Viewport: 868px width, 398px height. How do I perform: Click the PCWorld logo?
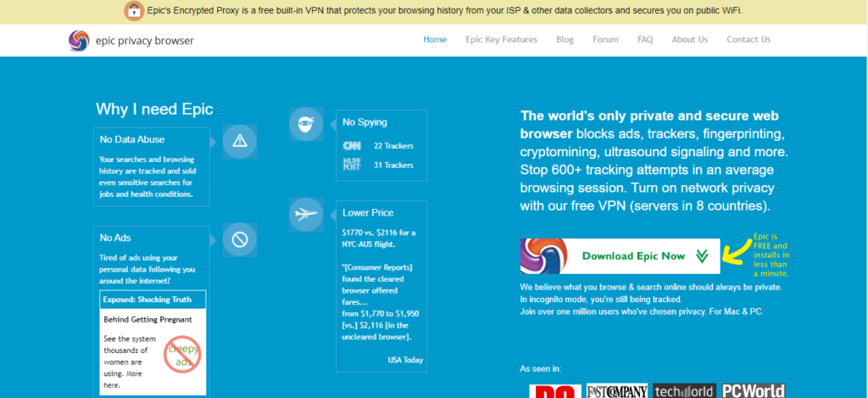pos(754,391)
